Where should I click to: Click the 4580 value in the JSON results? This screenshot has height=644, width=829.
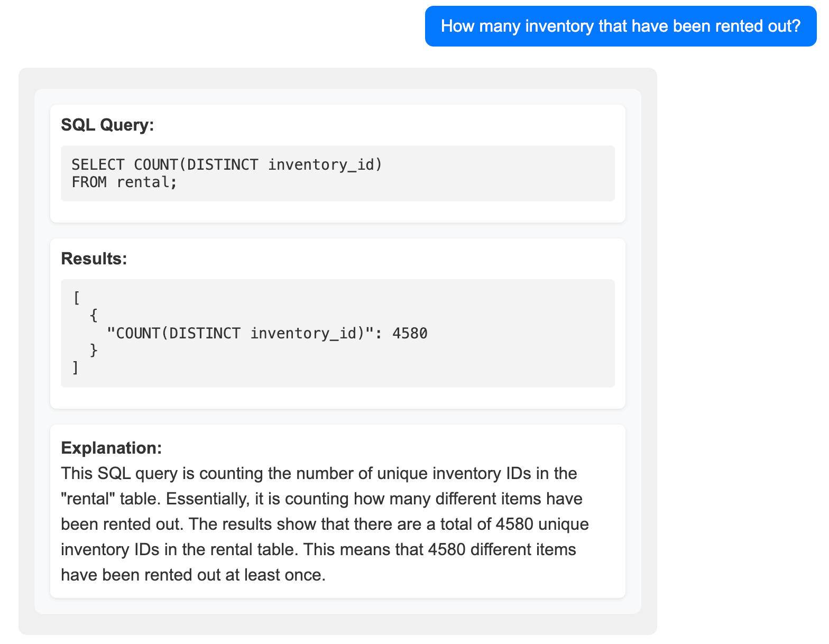coord(410,333)
